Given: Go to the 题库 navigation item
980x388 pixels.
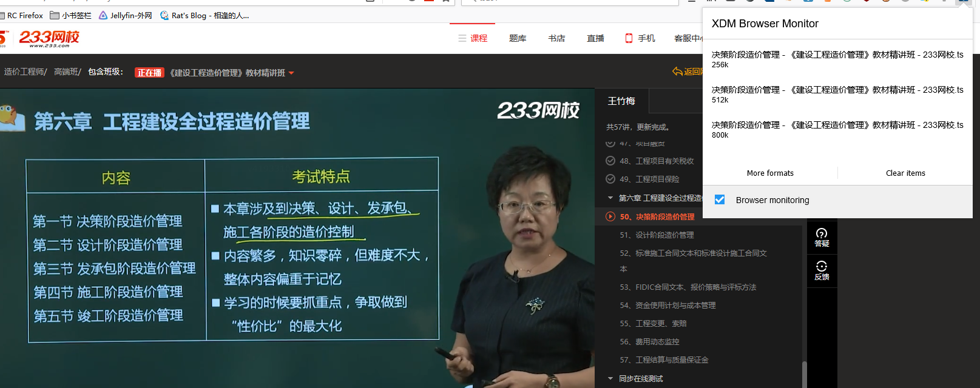Looking at the screenshot, I should click(x=518, y=38).
